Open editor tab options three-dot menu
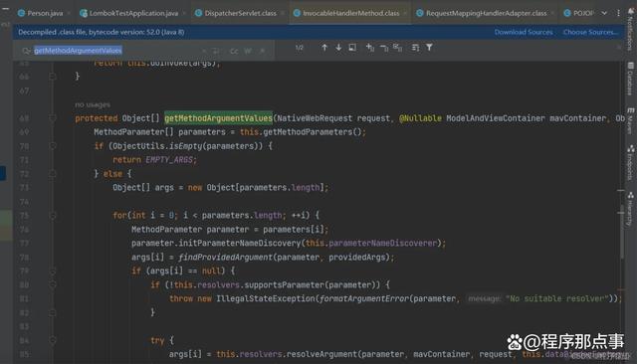This screenshot has height=364, width=637. click(x=618, y=13)
